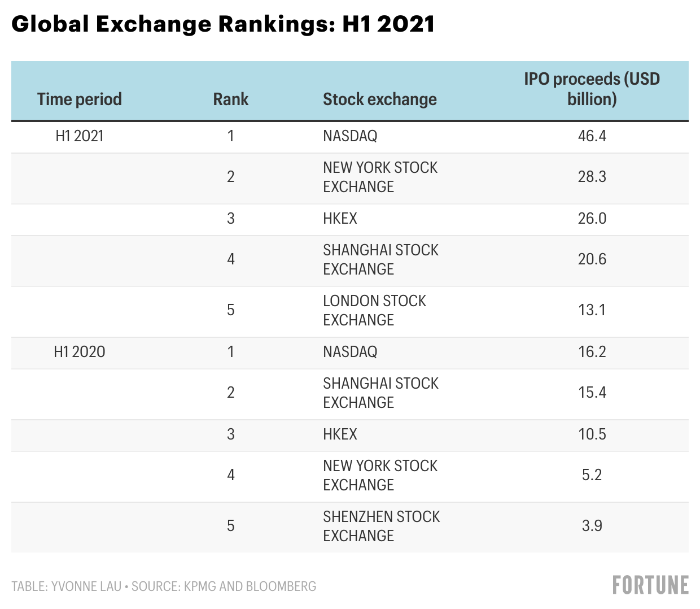Click the "IPO proceeds (USD billion)" header
This screenshot has width=700, height=609.
(592, 89)
